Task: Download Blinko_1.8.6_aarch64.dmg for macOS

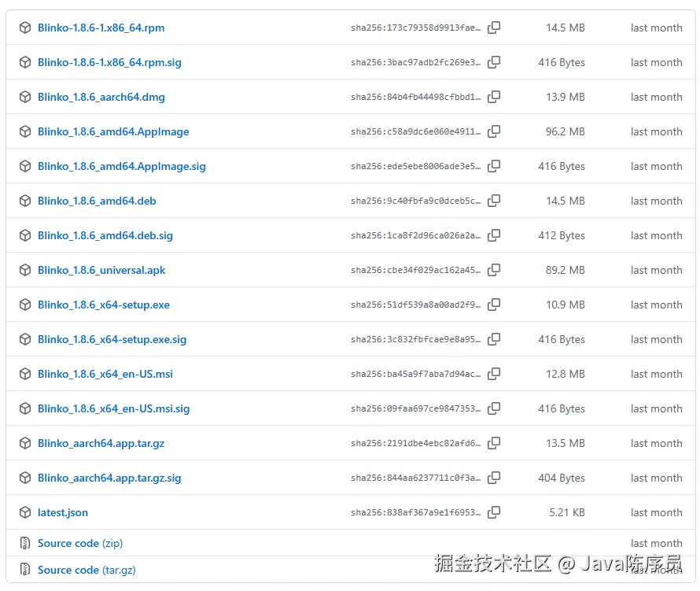Action: coord(101,97)
